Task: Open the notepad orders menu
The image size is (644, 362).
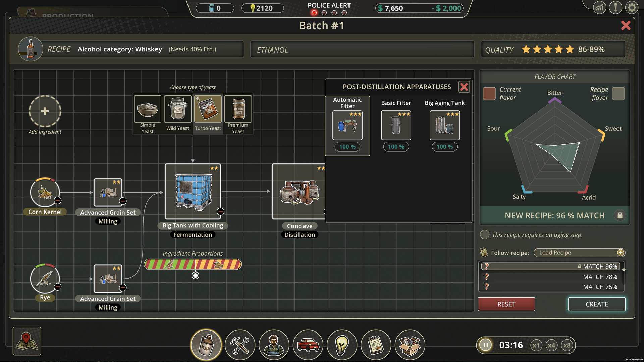Action: pyautogui.click(x=376, y=345)
